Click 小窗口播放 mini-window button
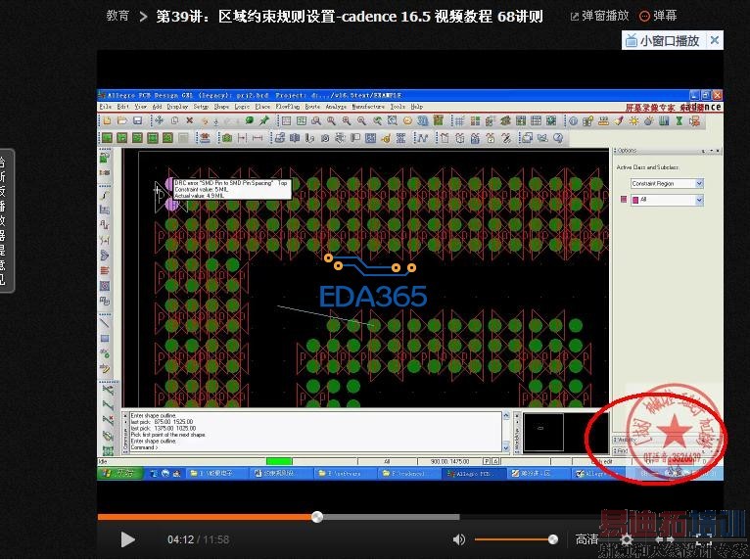 663,41
